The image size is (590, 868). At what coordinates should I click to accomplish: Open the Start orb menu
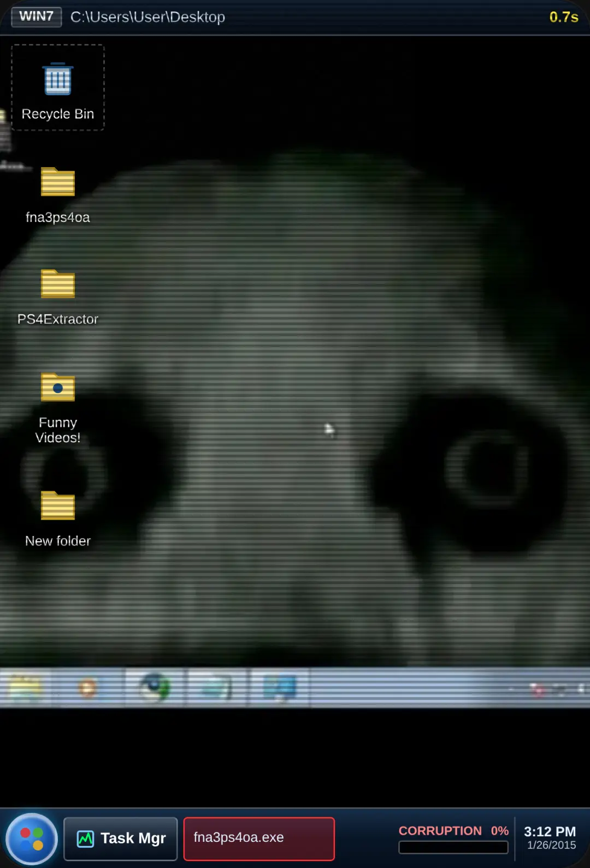(x=32, y=839)
